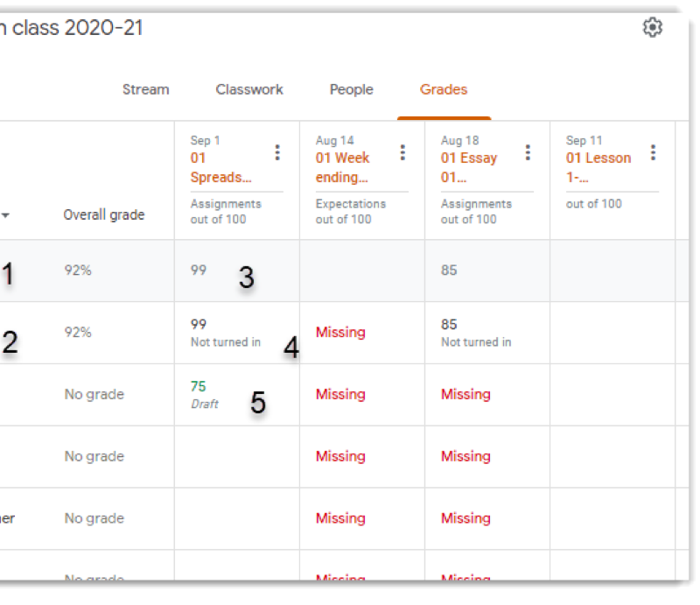This screenshot has height=605, width=700.
Task: Open more options for 01 Week ending assignment
Action: [x=402, y=153]
